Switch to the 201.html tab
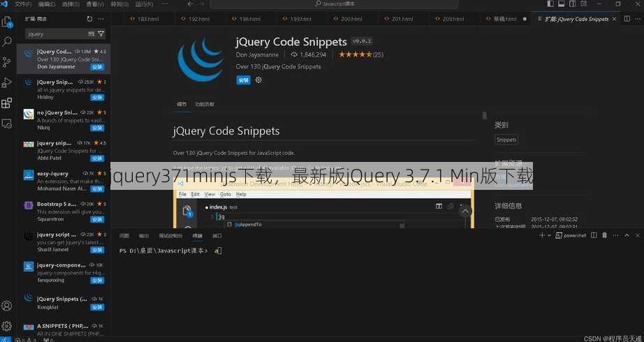The image size is (644, 342). coord(399,19)
